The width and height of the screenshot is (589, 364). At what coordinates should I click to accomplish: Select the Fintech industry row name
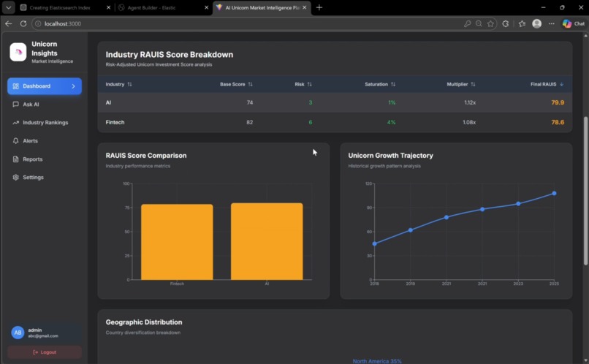click(x=115, y=122)
